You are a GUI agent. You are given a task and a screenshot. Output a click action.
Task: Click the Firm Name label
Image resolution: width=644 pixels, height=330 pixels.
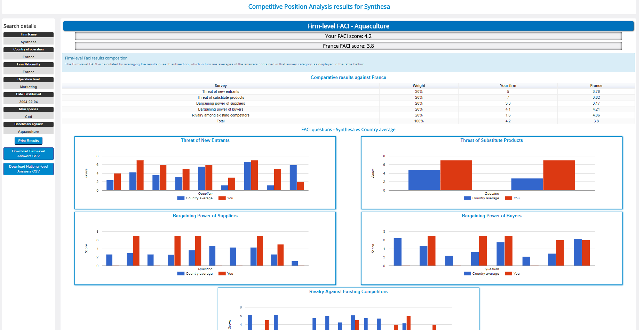[29, 34]
